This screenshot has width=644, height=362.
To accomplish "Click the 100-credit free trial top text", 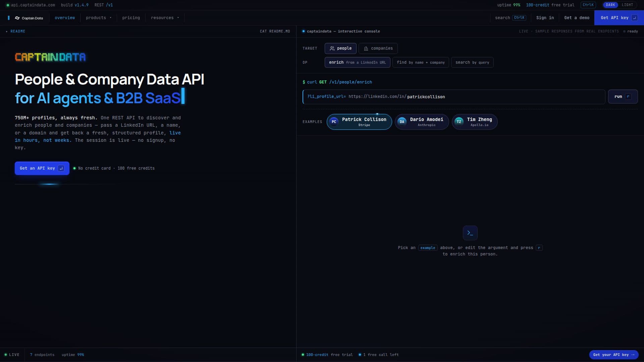I will point(550,5).
